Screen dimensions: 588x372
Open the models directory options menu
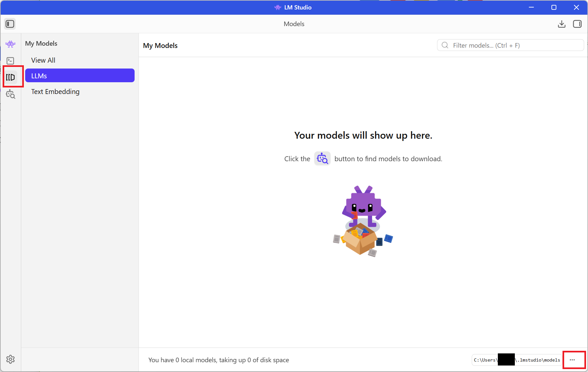[572, 360]
